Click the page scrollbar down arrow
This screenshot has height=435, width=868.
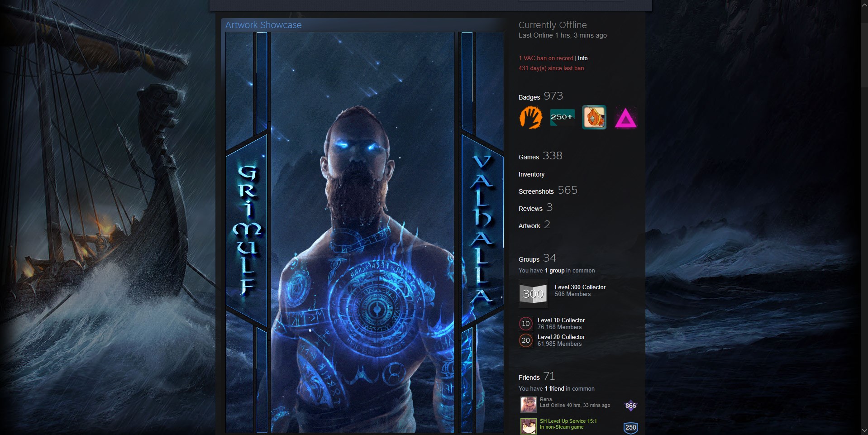coord(863,430)
